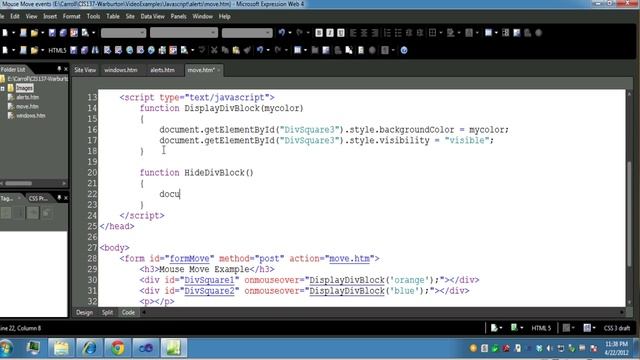Click the Highlight color icon
This screenshot has width=640, height=360.
pyautogui.click(x=450, y=33)
